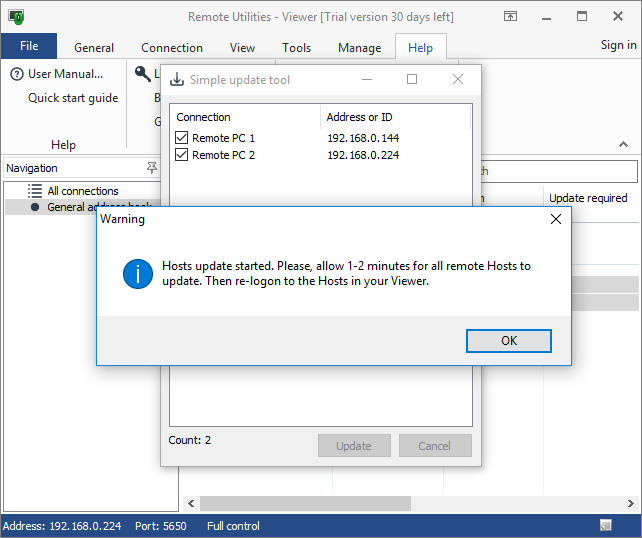Click the blue information icon in Warning
Screen dimensions: 642x538
[x=138, y=274]
